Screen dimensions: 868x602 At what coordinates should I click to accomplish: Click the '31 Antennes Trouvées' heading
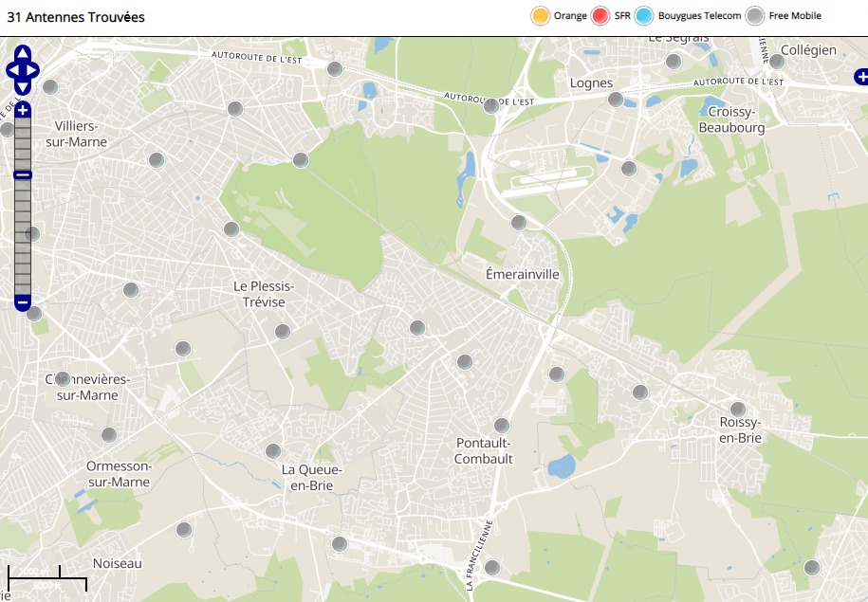pyautogui.click(x=76, y=17)
